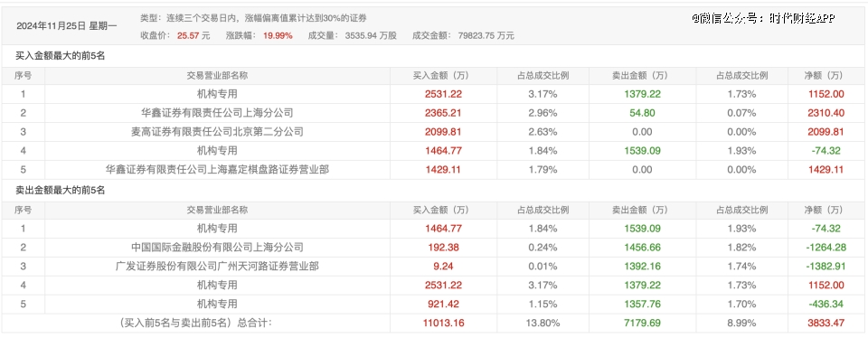
Task: Click the 买入金额（万） header in buy table
Action: click(443, 76)
